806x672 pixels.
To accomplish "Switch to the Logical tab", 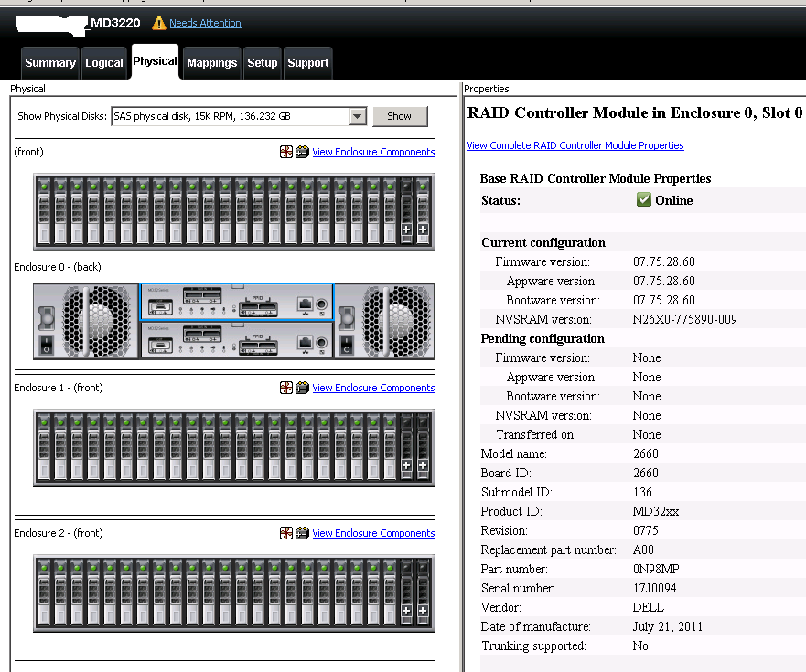I will click(x=104, y=62).
